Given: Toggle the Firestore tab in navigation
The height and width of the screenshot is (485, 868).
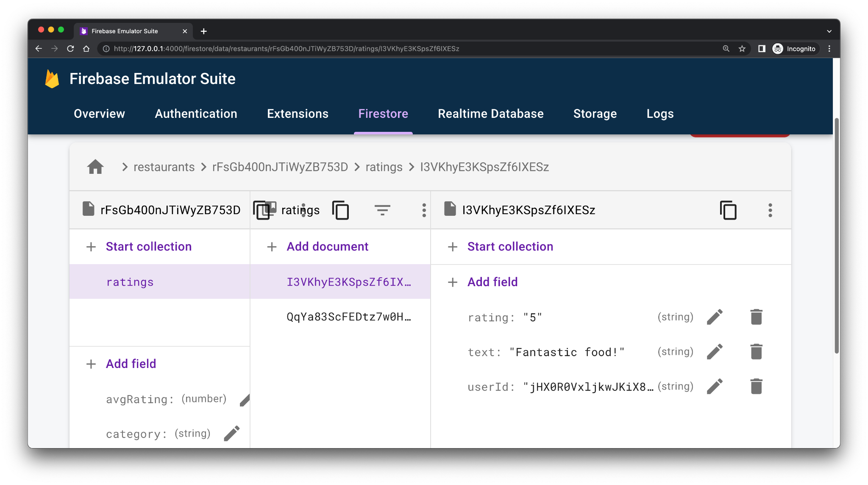Looking at the screenshot, I should (383, 113).
